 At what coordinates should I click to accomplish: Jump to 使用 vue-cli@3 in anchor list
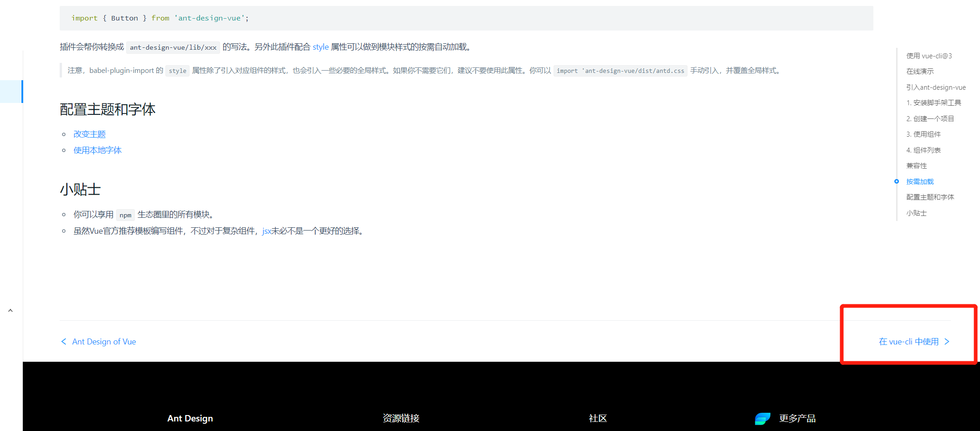[929, 56]
